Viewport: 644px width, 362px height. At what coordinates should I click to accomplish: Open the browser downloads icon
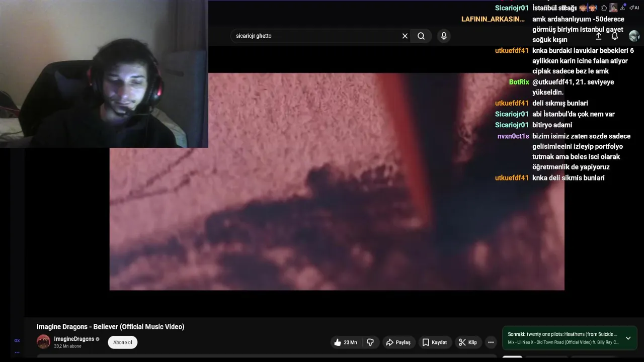(x=623, y=8)
